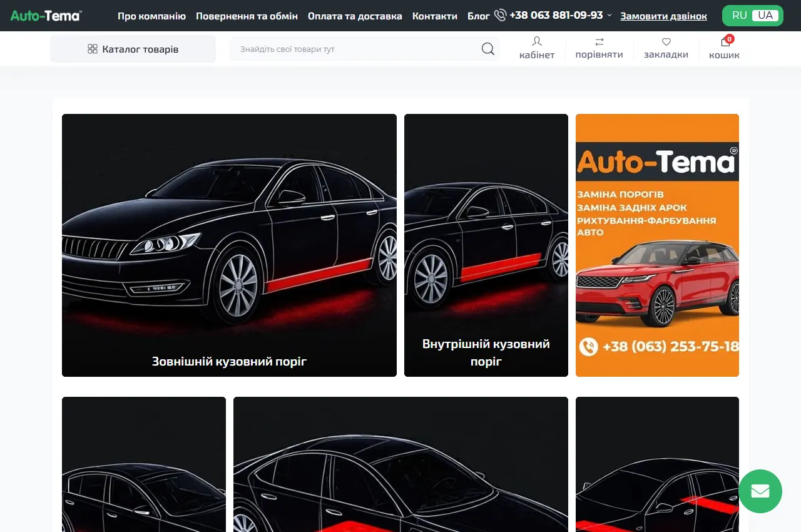Click the catalog grid icon

(x=93, y=49)
